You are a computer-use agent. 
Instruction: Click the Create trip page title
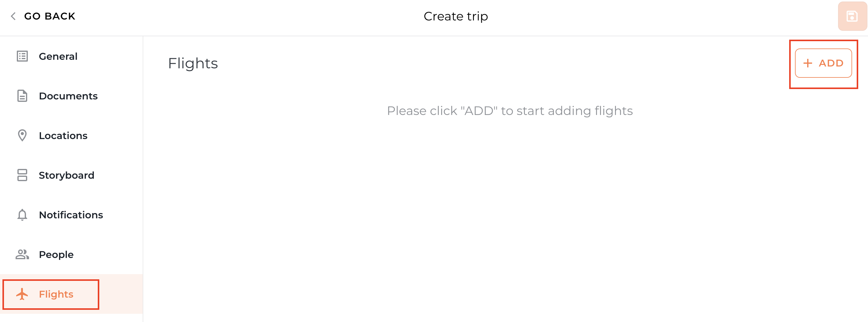[x=456, y=16]
